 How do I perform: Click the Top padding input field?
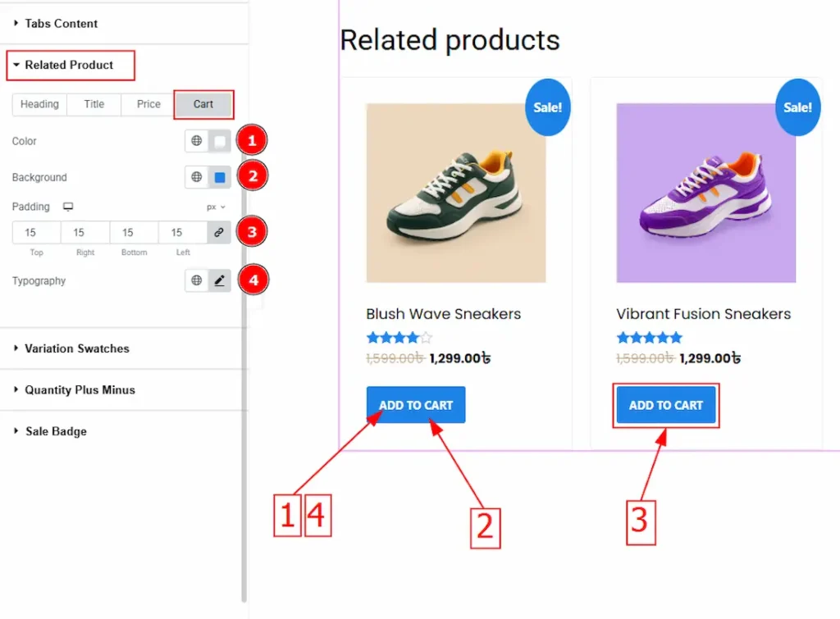point(36,233)
